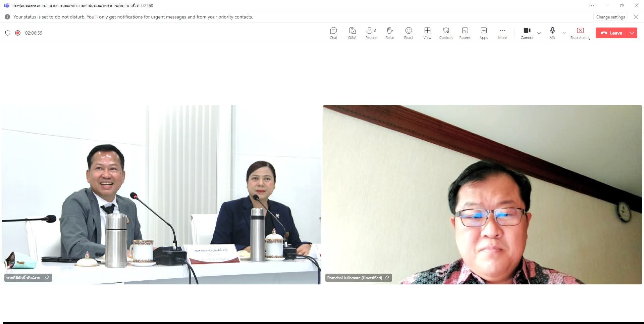
Task: Open the React emoji menu
Action: pos(408,33)
